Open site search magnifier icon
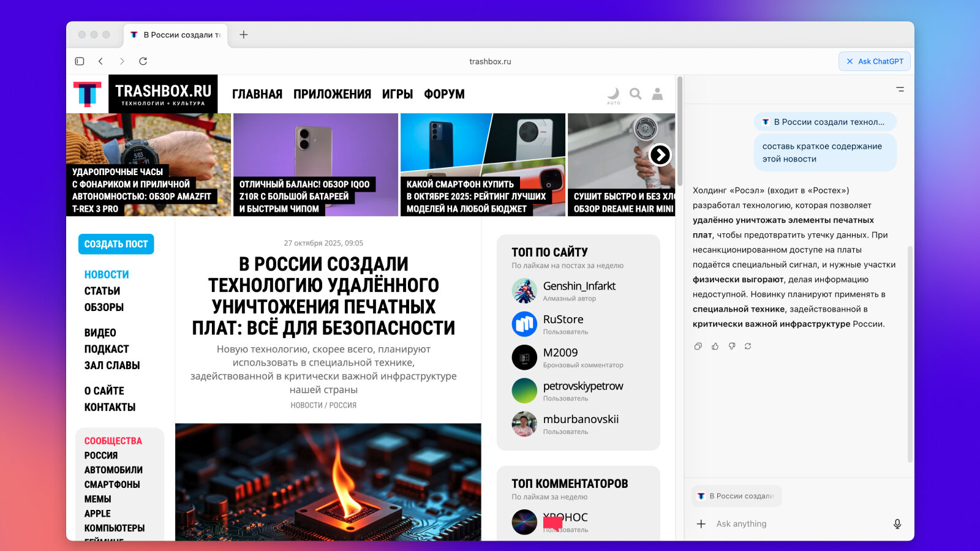 point(636,94)
